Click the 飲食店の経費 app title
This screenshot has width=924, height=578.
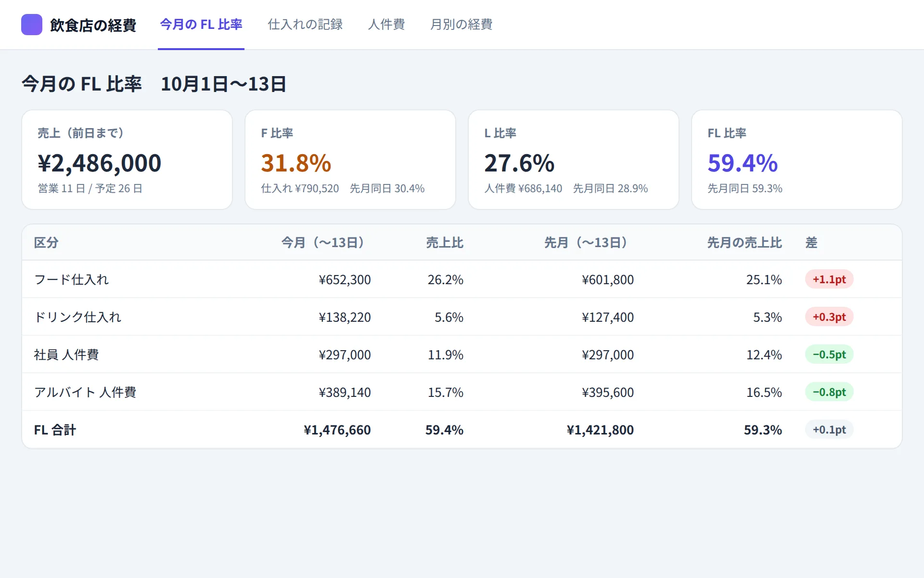(93, 25)
